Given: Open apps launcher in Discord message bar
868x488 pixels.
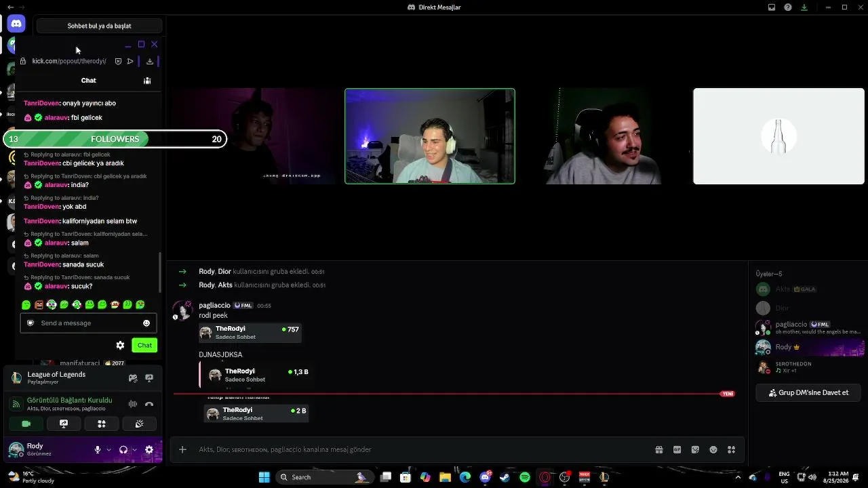Looking at the screenshot, I should click(731, 449).
